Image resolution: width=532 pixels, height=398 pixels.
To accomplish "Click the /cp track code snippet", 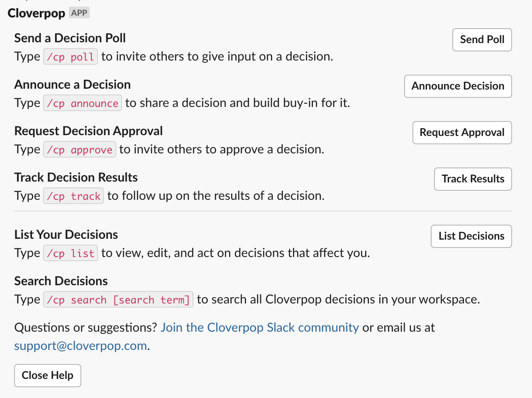I will (x=73, y=196).
